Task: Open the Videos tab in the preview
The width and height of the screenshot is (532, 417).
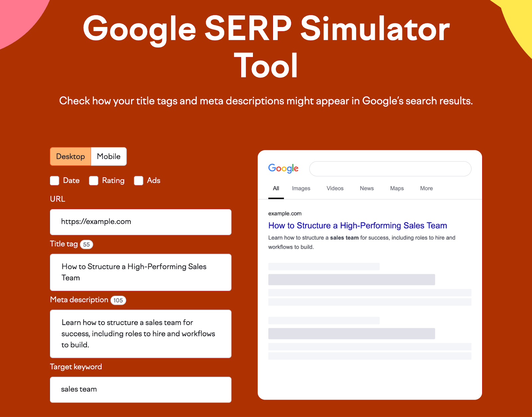Action: point(335,188)
